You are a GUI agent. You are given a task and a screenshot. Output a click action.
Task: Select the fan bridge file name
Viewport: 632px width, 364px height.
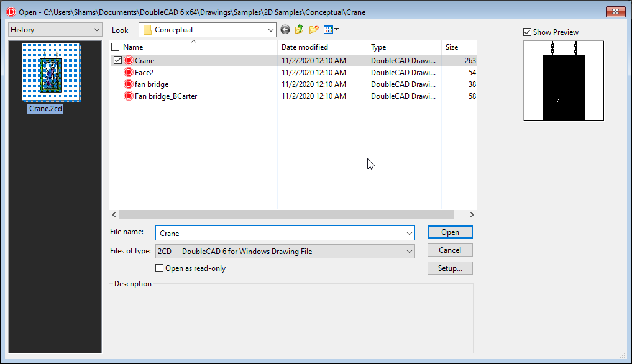(x=152, y=84)
